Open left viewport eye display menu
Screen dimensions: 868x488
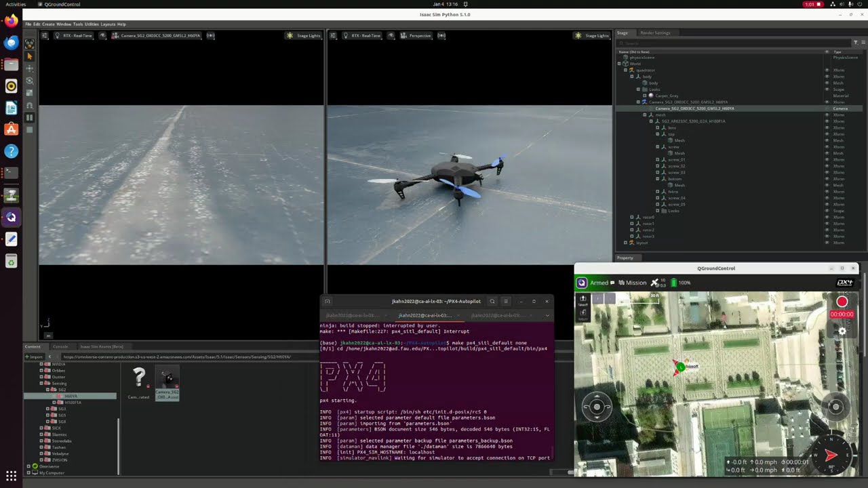[102, 35]
